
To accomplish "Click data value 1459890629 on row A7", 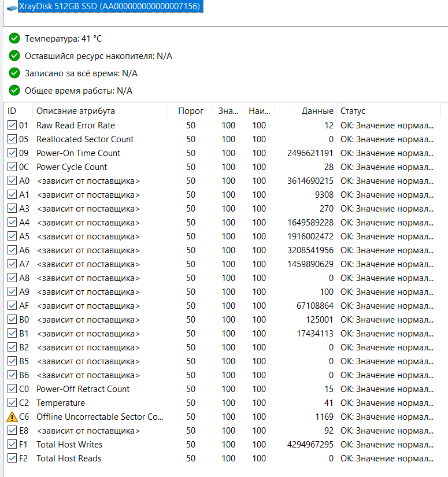I will (310, 264).
